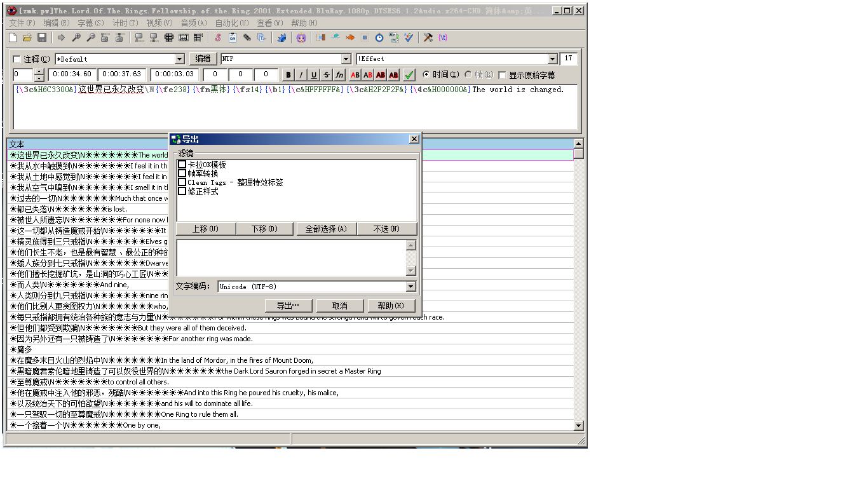Click the 导出… export button
The width and height of the screenshot is (868, 488).
pos(288,306)
